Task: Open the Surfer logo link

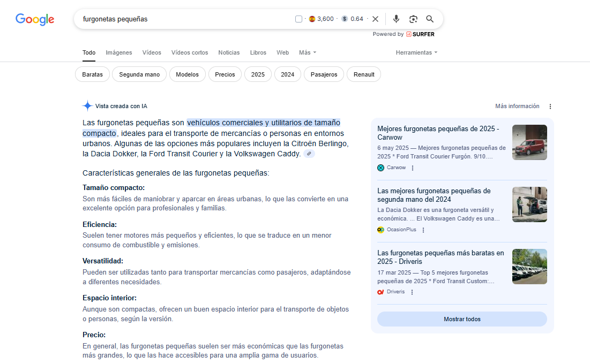Action: pos(420,34)
